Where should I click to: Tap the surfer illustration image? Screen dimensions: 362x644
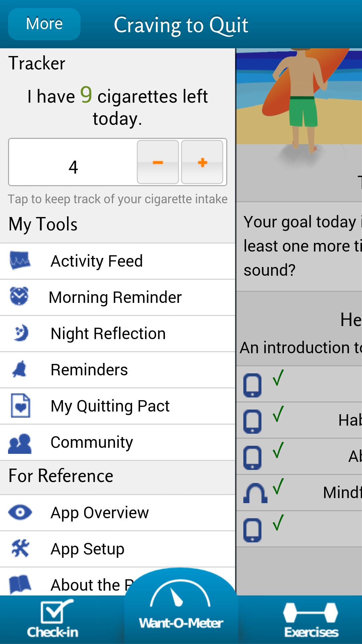299,97
